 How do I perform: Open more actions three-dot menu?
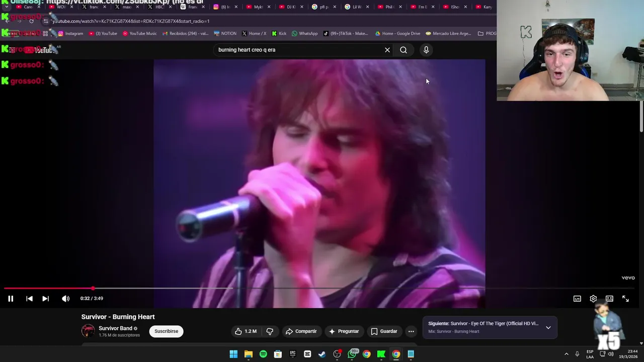pyautogui.click(x=411, y=331)
